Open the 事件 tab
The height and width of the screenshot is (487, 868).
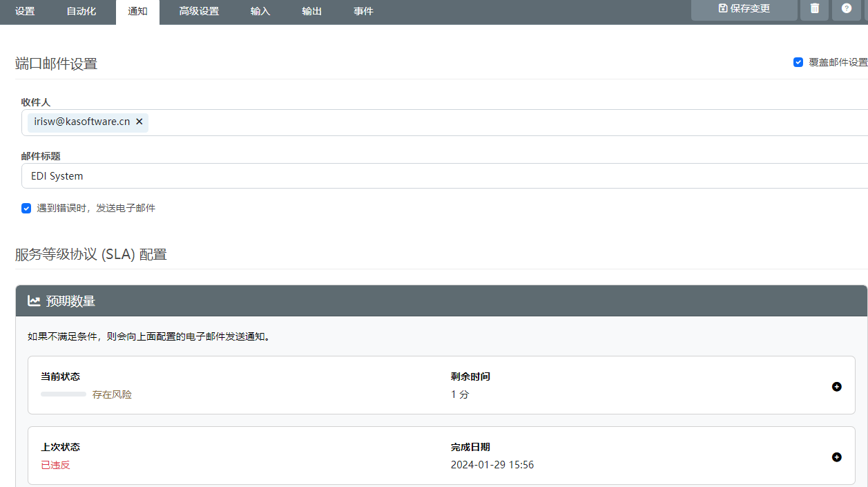[363, 11]
